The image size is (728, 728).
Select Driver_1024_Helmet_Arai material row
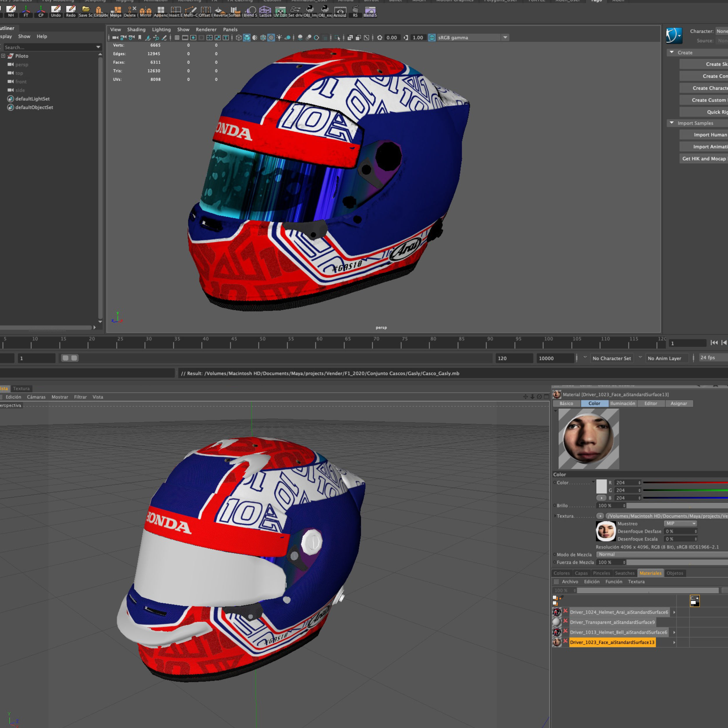pyautogui.click(x=619, y=612)
